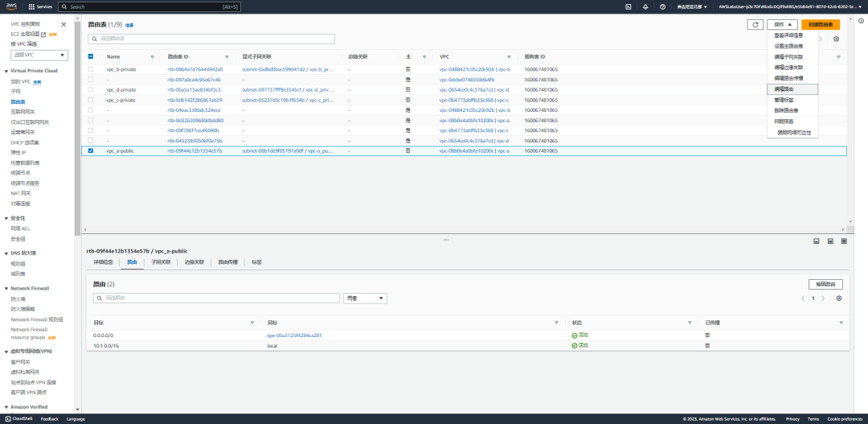Collapse the 操作 actions dropdown
The height and width of the screenshot is (424, 868).
pyautogui.click(x=782, y=24)
